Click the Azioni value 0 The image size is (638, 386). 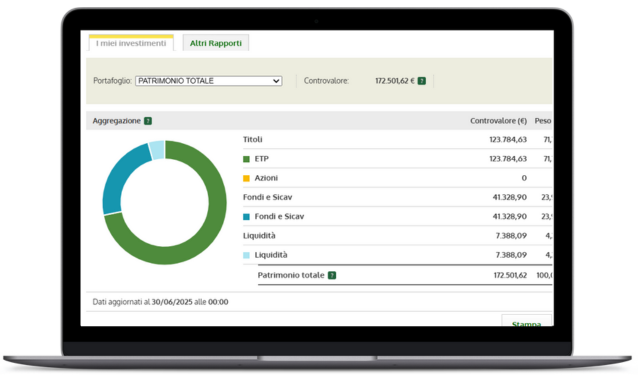524,178
